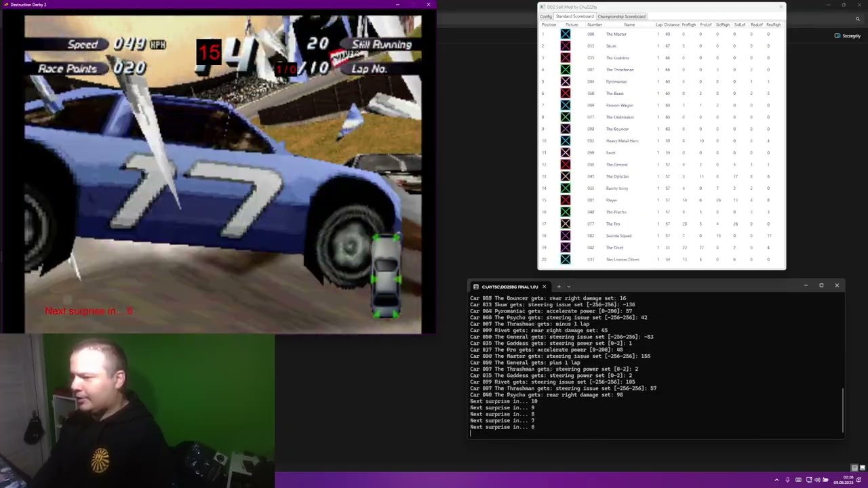Open the network status tray icon
The width and height of the screenshot is (868, 488).
808,480
